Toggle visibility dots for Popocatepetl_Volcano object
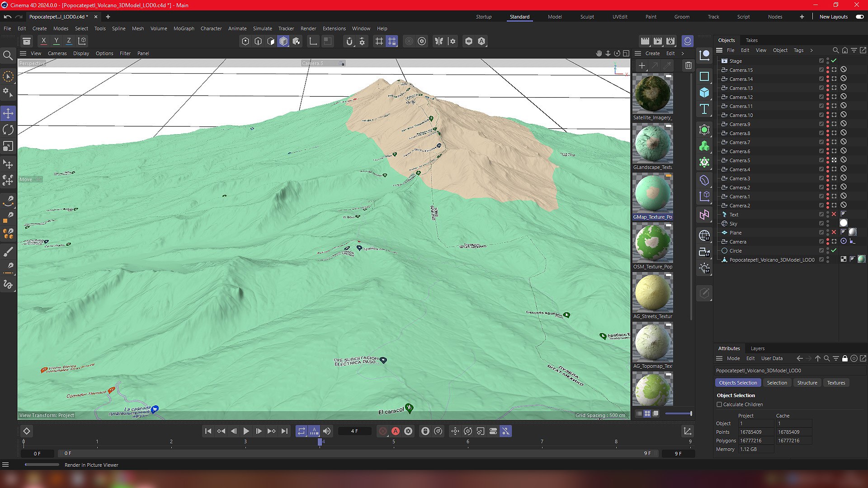The width and height of the screenshot is (868, 488). (828, 259)
